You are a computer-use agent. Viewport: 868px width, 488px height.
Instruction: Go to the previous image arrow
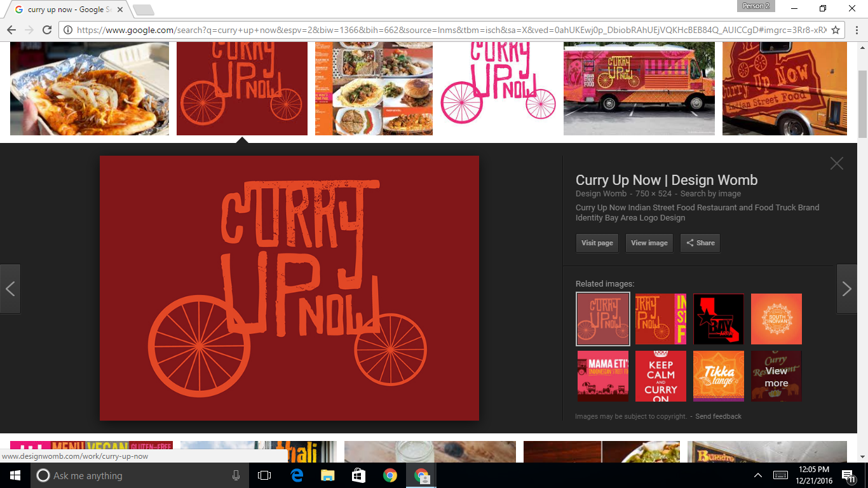[x=10, y=289]
